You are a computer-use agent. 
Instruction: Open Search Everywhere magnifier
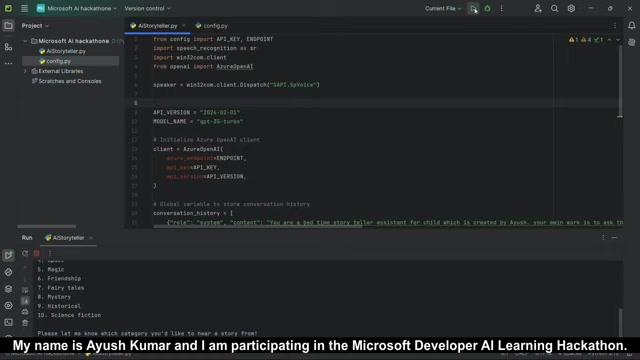554,8
